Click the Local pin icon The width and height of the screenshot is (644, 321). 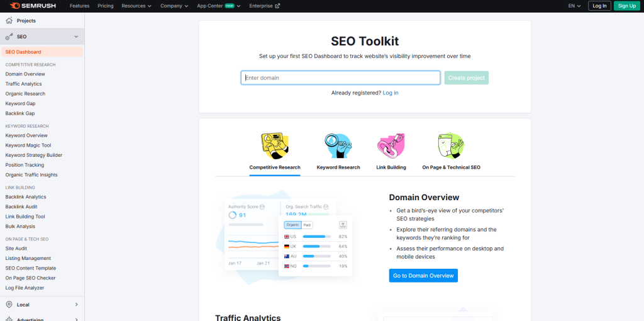[x=9, y=305]
